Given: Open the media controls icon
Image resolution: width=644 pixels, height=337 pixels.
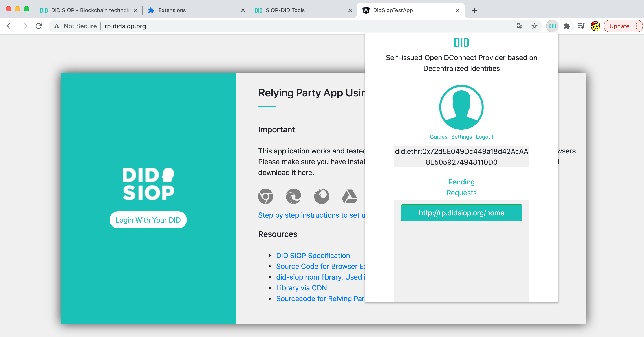Looking at the screenshot, I should coord(581,26).
